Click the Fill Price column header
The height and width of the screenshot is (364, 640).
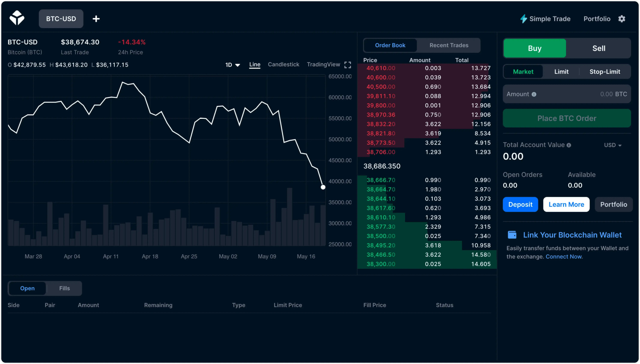[x=375, y=305]
